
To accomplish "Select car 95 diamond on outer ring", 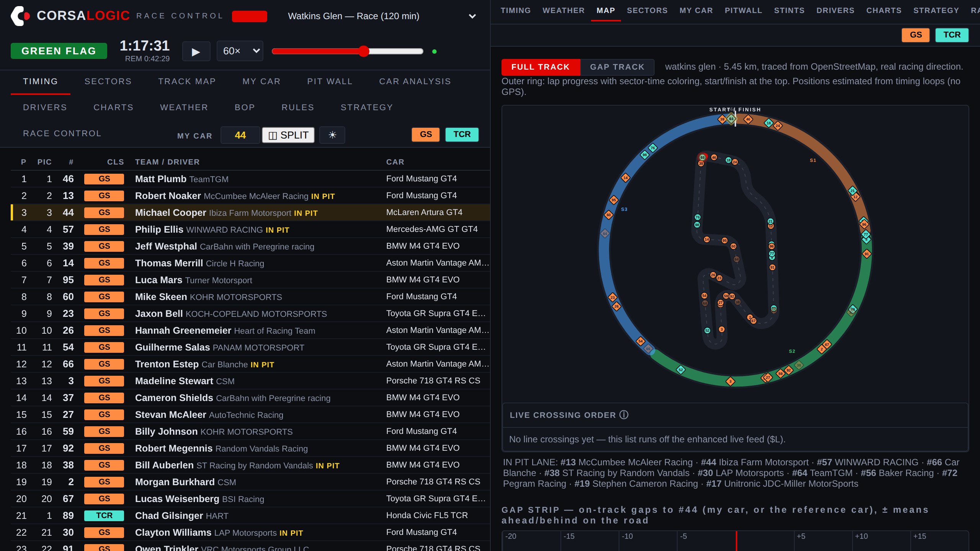I will pyautogui.click(x=614, y=200).
